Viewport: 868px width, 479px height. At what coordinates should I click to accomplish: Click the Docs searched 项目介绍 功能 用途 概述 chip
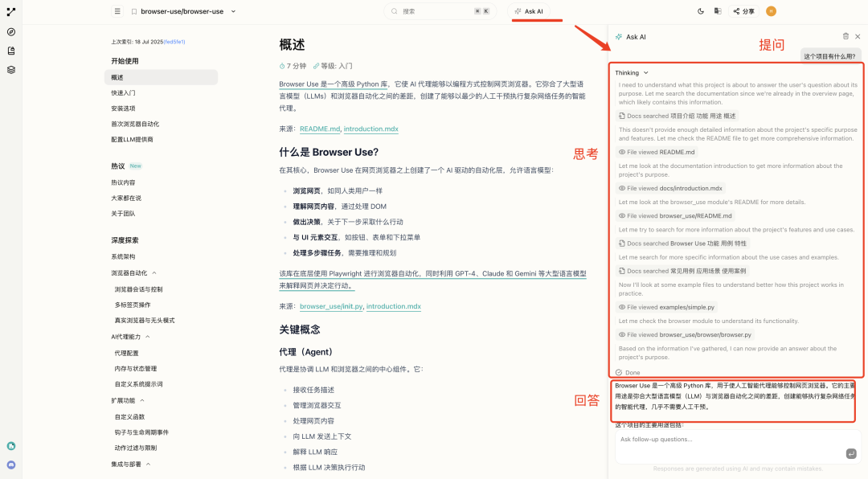[x=678, y=117]
